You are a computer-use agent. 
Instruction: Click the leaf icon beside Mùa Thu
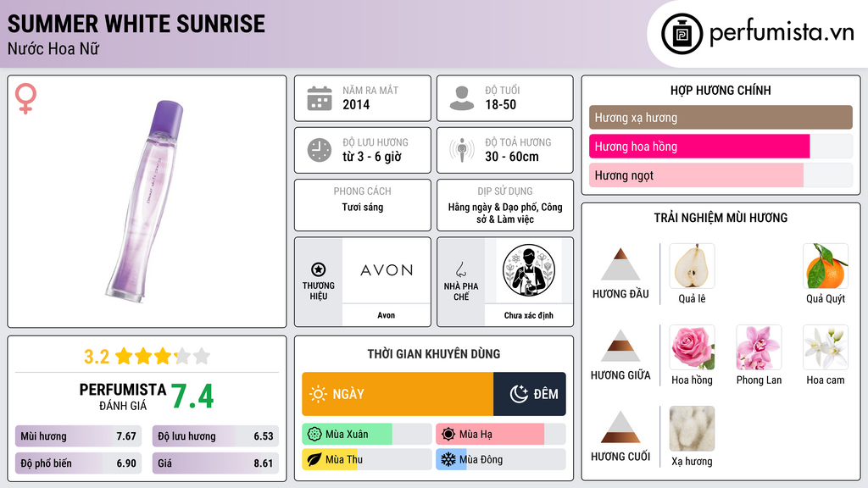click(x=314, y=459)
